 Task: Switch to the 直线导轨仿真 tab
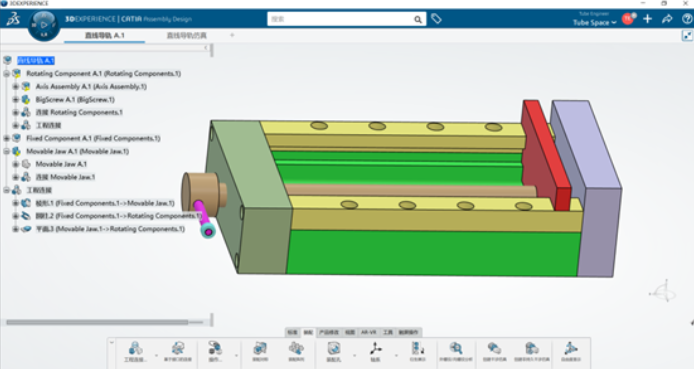[x=186, y=35]
